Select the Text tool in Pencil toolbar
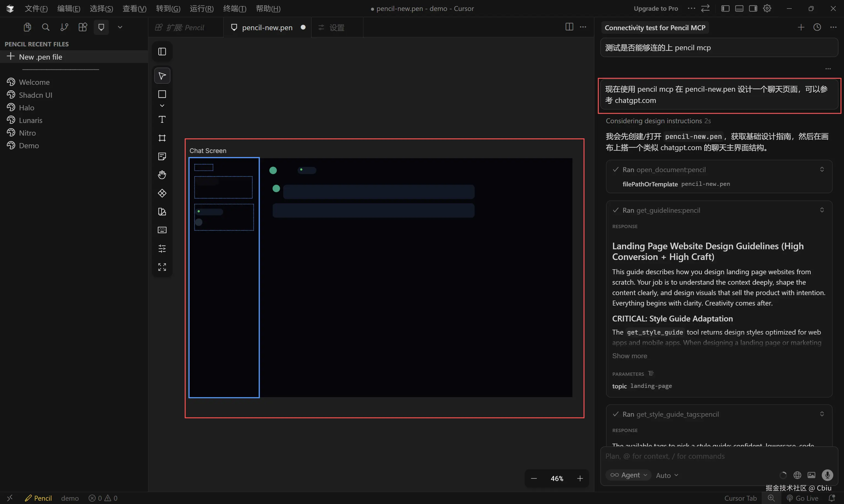This screenshot has width=844, height=504. point(162,119)
